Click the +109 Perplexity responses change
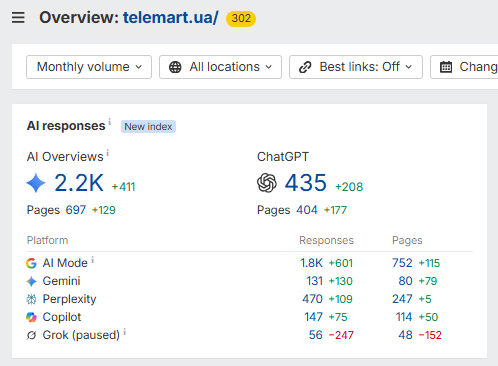This screenshot has width=498, height=366. (x=341, y=299)
